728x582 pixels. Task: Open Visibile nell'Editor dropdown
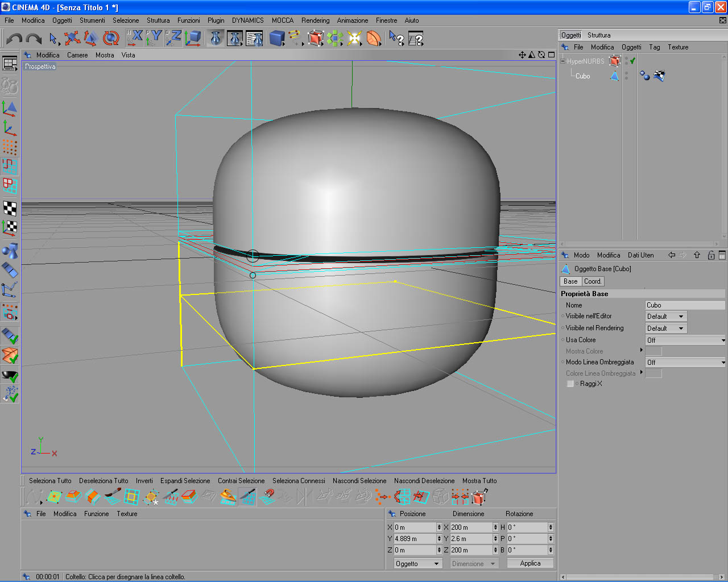(666, 317)
